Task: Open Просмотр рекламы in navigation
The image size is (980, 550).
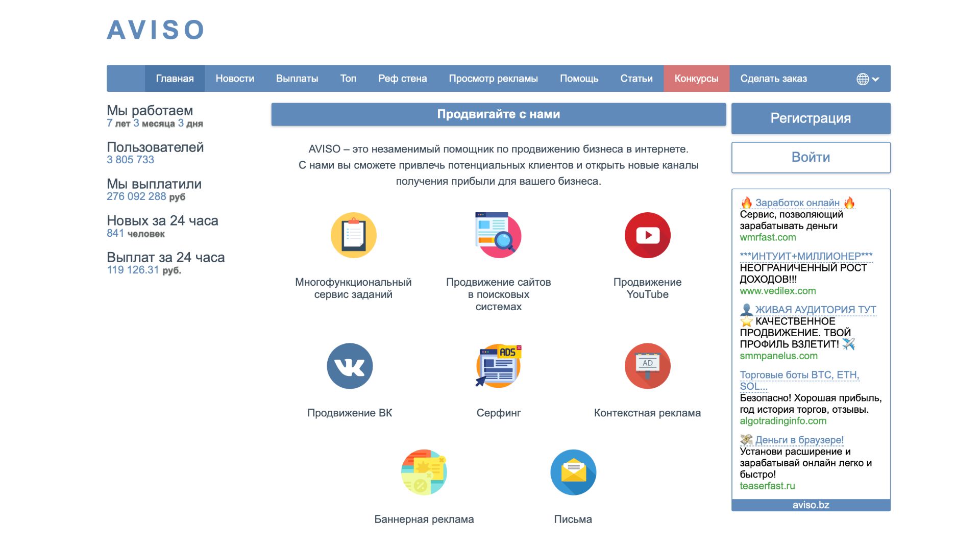Action: tap(493, 79)
